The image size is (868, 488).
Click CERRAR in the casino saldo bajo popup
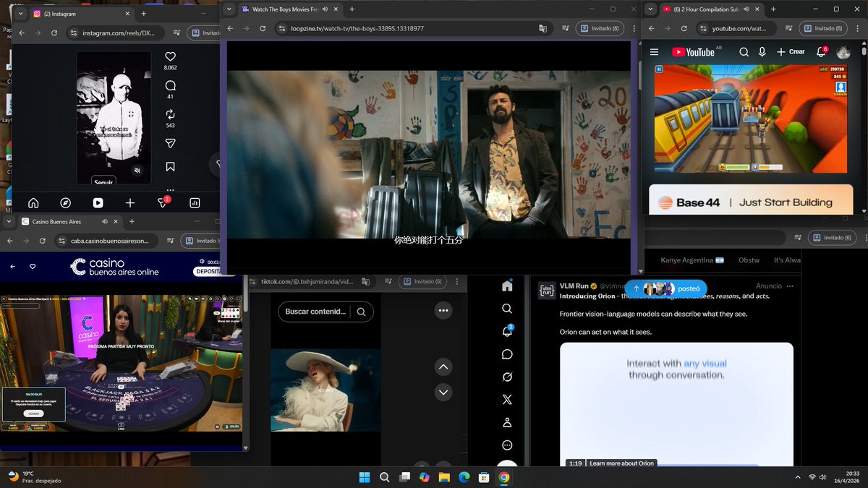(33, 414)
